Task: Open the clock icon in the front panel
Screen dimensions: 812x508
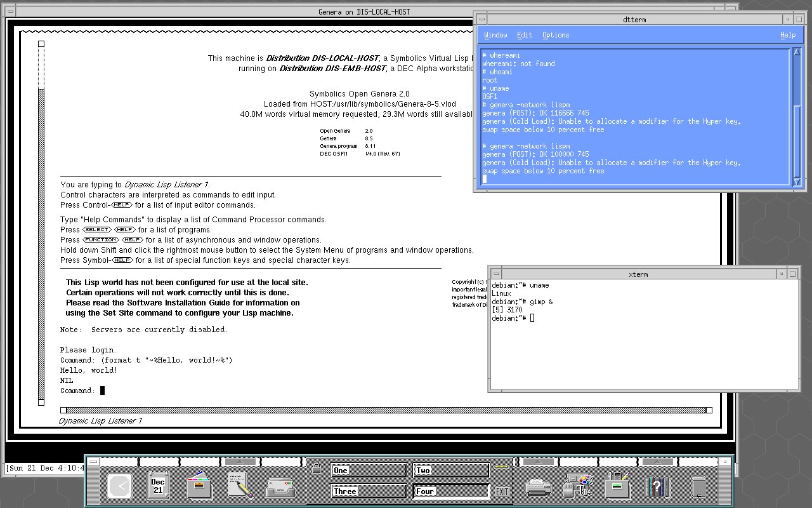Action: click(x=119, y=487)
